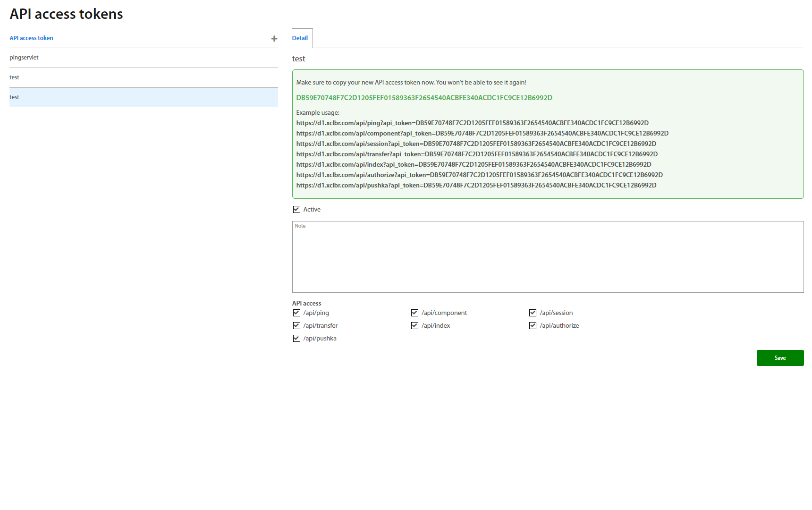This screenshot has width=812, height=510.
Task: Click the green API token string
Action: click(424, 98)
